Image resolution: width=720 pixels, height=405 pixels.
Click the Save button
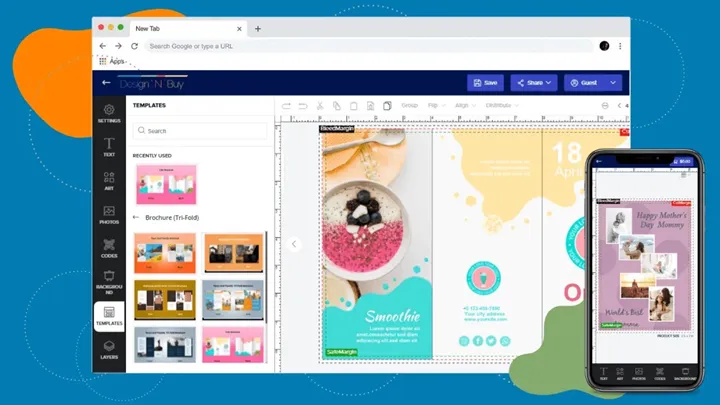pos(485,82)
